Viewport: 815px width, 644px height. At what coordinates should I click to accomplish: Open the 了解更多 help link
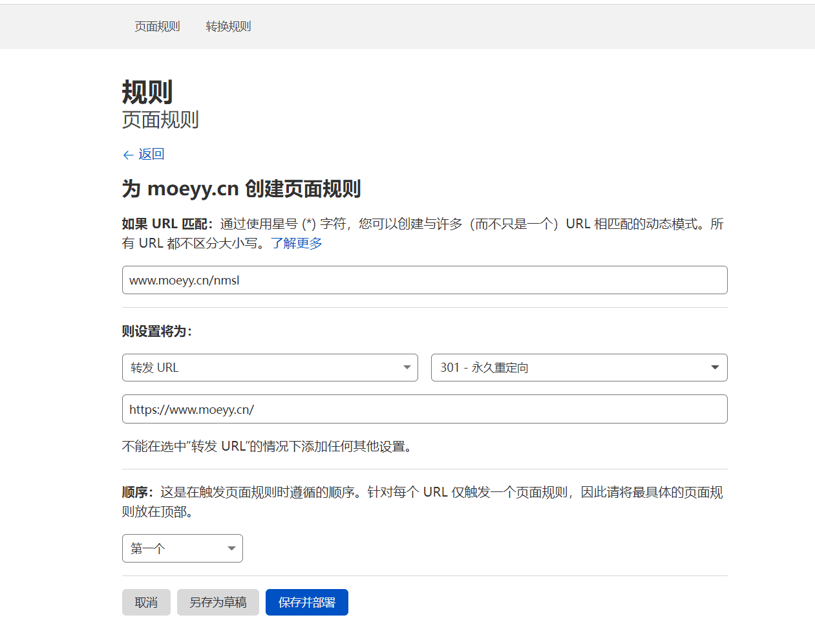coord(296,243)
